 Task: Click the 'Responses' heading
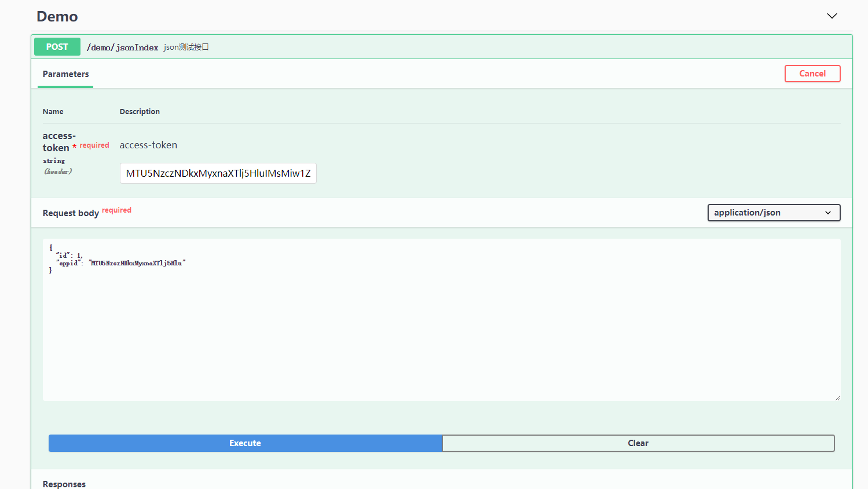[64, 484]
